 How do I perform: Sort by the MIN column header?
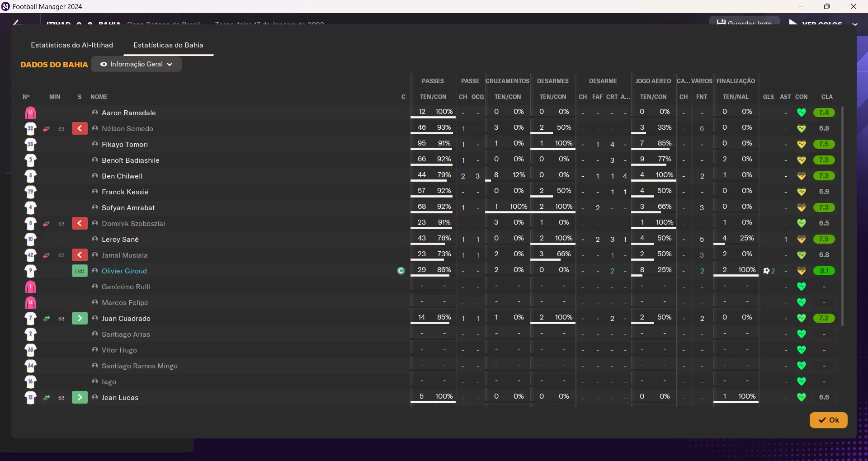click(55, 97)
